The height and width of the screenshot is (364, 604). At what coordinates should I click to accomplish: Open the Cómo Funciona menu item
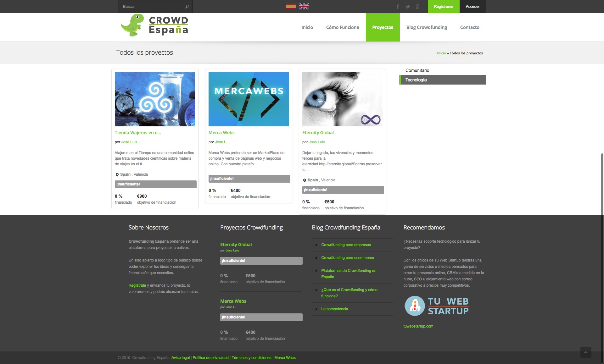[342, 27]
